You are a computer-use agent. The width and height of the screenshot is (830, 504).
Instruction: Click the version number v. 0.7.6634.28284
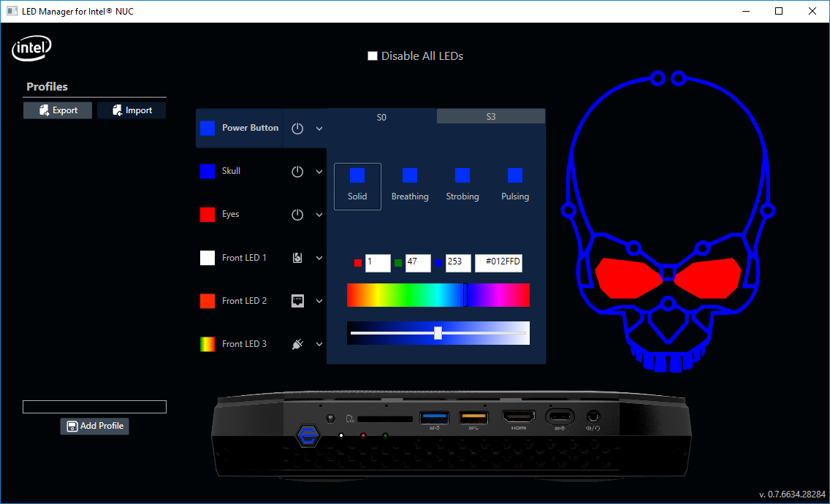pyautogui.click(x=792, y=494)
